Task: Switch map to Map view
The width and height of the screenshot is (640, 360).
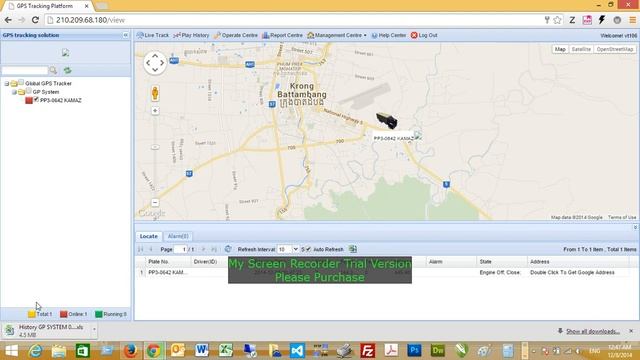Action: [x=560, y=49]
